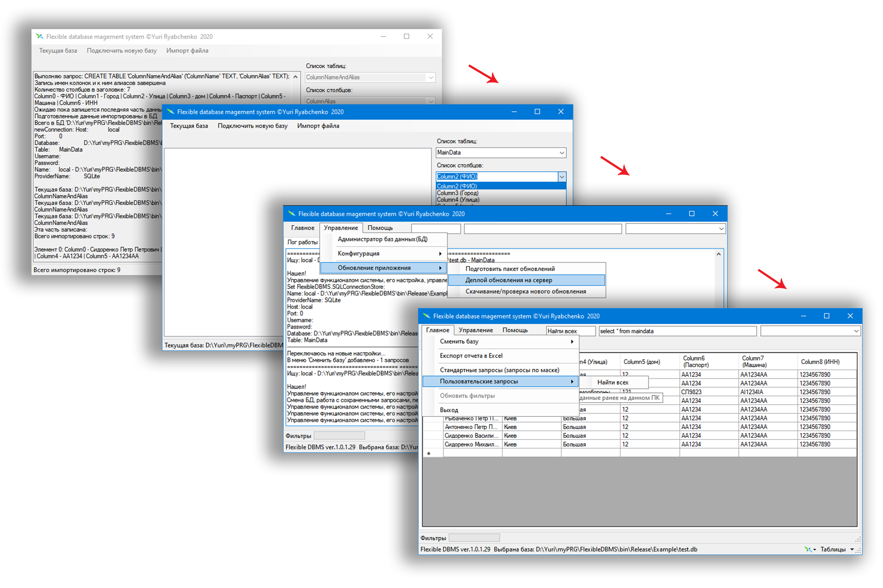
Task: Choose Выход from the Главное menu
Action: point(501,410)
